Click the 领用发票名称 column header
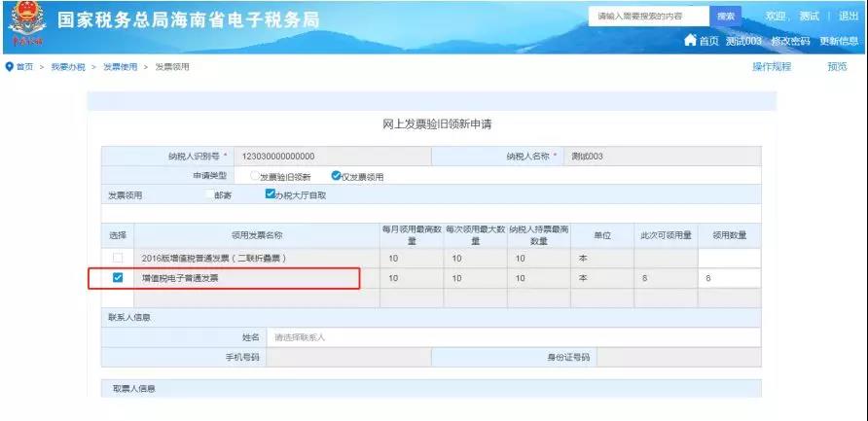The width and height of the screenshot is (868, 421). point(257,235)
